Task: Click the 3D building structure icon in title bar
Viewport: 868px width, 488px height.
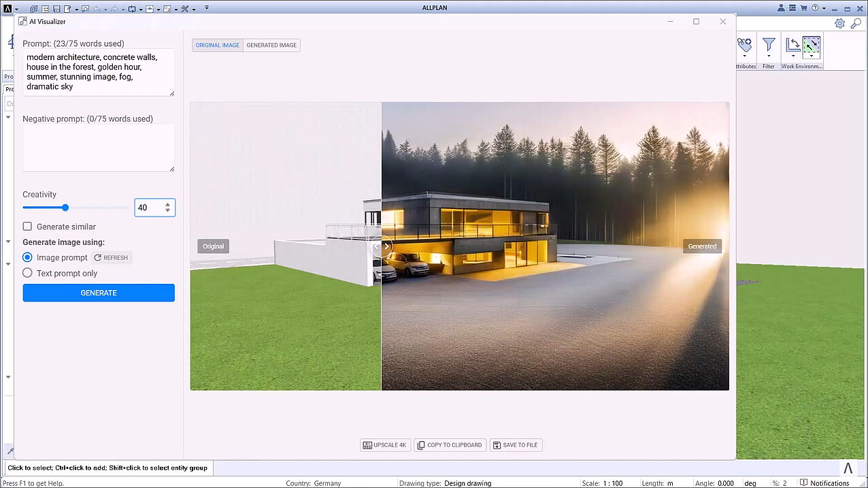Action: point(33,9)
